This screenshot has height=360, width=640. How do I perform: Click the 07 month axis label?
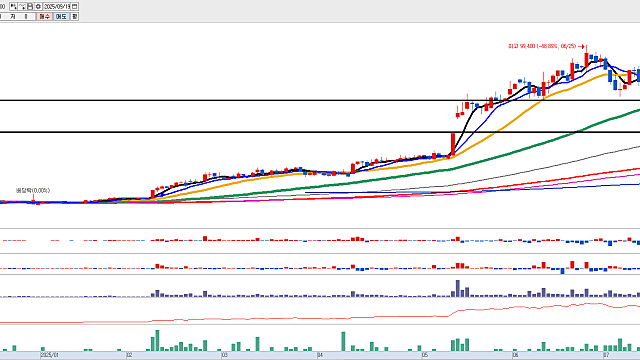coord(607,356)
